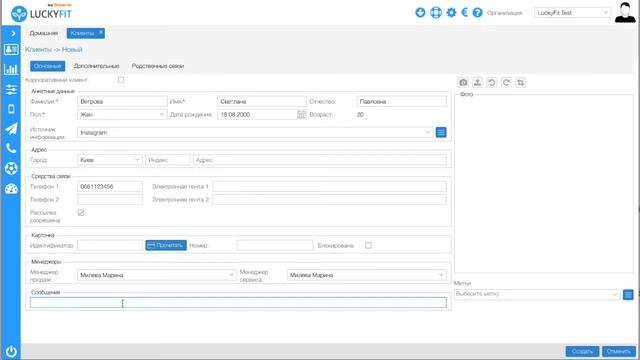
Task: Toggle the mailing allowed checkbox
Action: [x=81, y=213]
